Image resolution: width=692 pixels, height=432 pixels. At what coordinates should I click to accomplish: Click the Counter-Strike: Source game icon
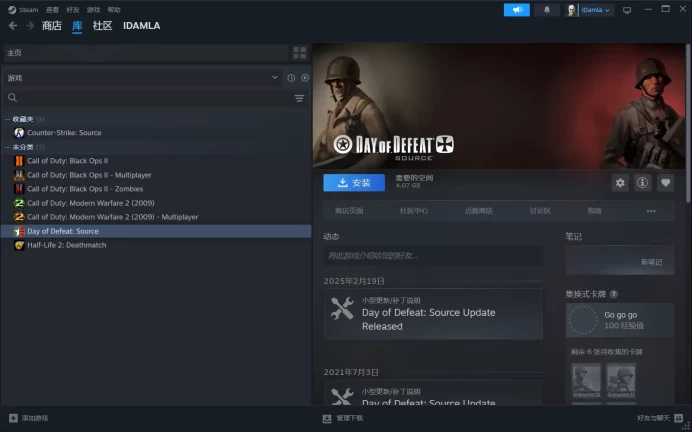click(19, 132)
